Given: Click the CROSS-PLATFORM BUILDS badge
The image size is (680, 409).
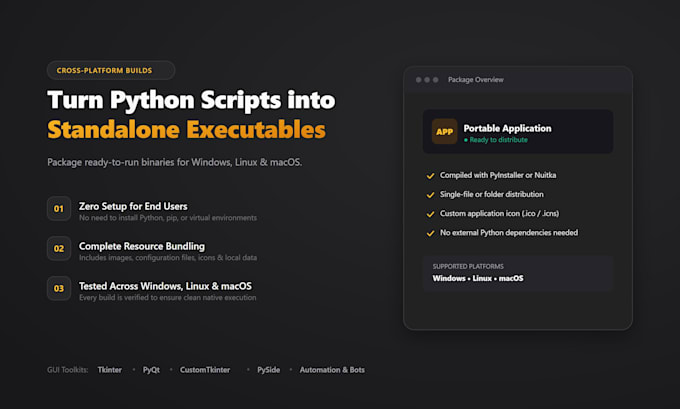Looking at the screenshot, I should point(111,70).
